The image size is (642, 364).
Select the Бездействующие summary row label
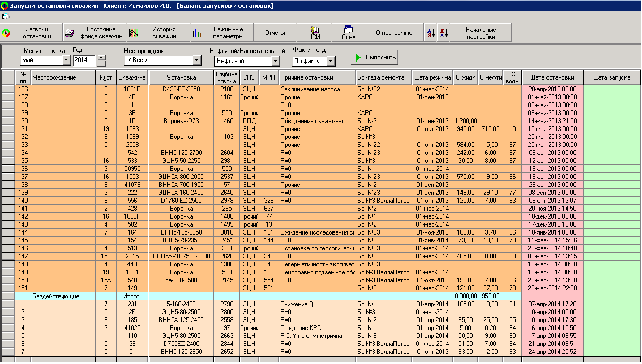63,296
